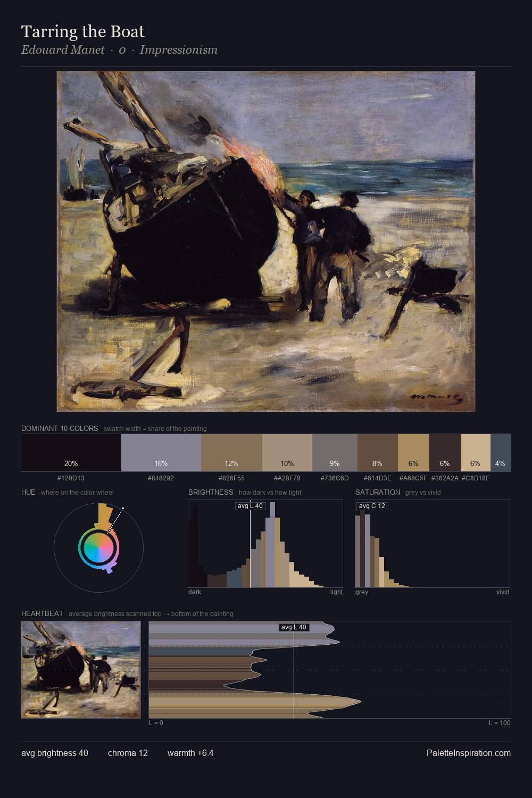Click the 'dark' brightness axis label
Image resolution: width=532 pixels, height=798 pixels.
195,592
